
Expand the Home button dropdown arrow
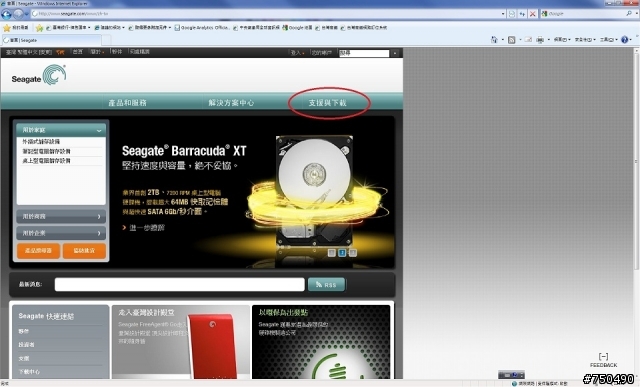(502, 40)
